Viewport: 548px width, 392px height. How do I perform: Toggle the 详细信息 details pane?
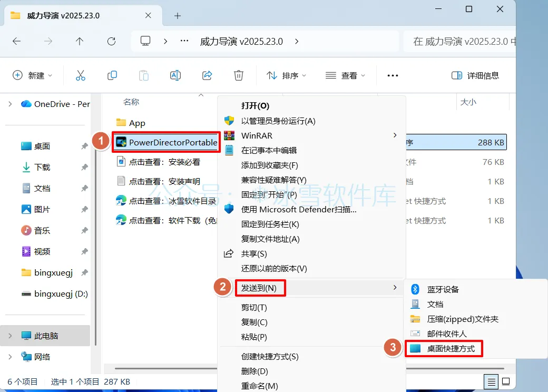475,75
